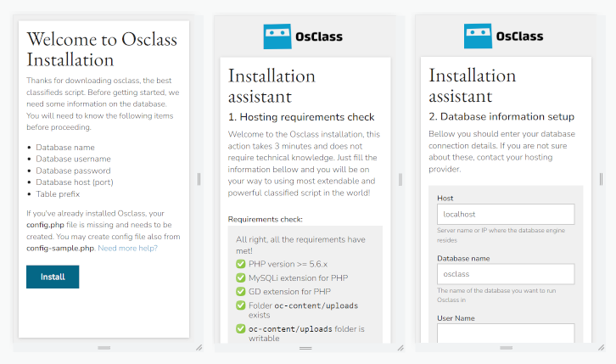The height and width of the screenshot is (364, 616).
Task: Click the OsClass logo in middle panel
Action: [x=303, y=36]
